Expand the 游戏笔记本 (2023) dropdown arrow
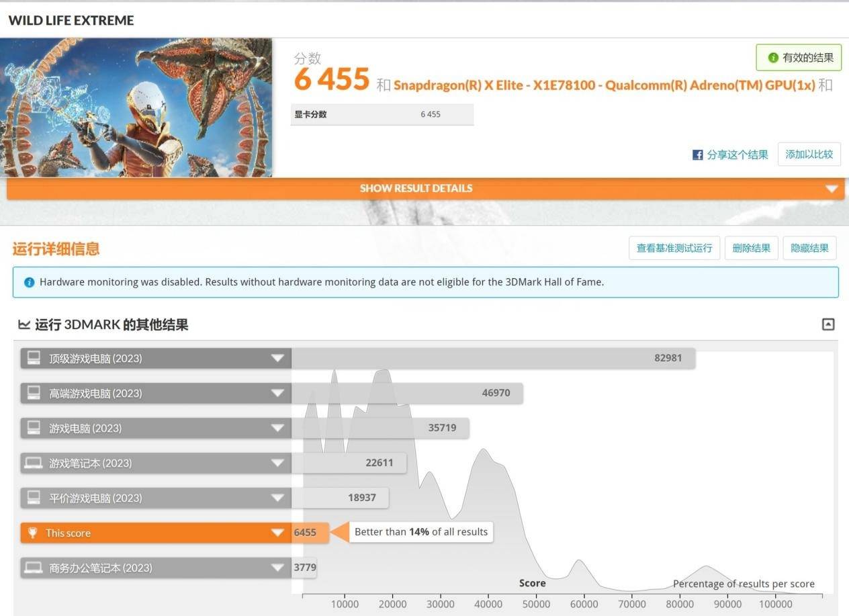849x616 pixels. tap(277, 463)
